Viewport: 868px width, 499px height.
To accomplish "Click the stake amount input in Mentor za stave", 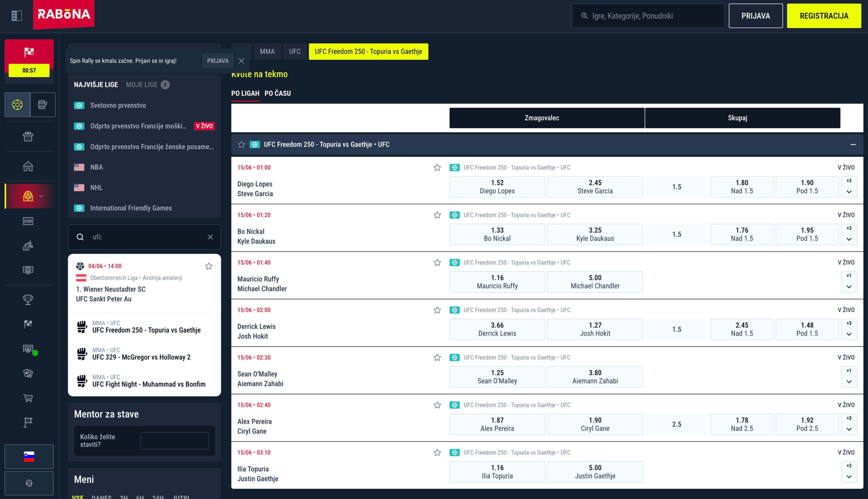I will [x=174, y=441].
